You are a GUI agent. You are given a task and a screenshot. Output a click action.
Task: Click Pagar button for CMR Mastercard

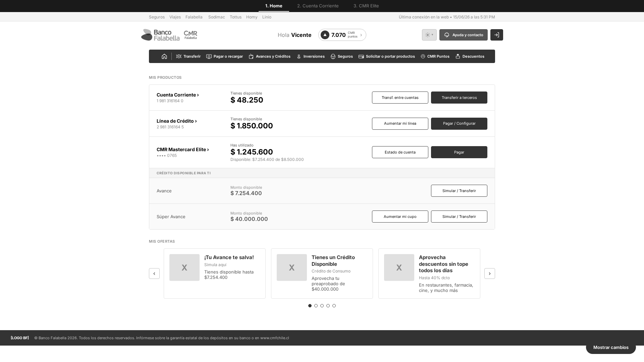coord(459,152)
